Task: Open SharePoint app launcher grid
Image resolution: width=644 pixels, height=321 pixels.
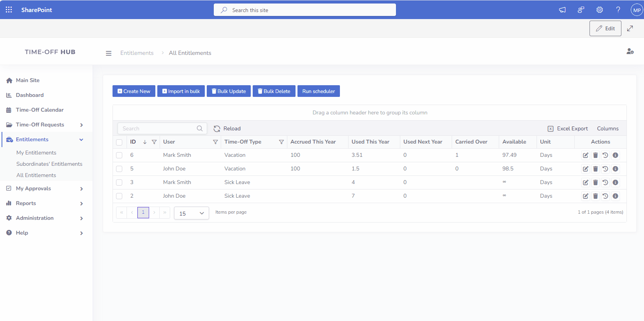Action: (x=9, y=10)
